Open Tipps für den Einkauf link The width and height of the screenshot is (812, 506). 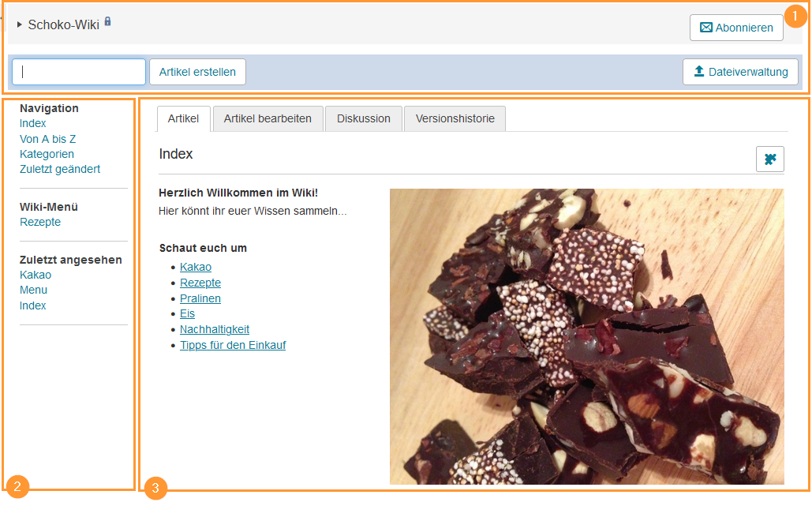coord(233,345)
